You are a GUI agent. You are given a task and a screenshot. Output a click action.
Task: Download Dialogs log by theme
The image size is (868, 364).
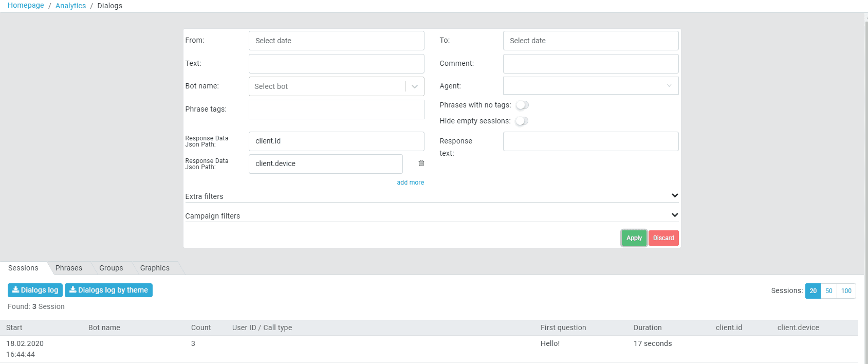point(108,290)
